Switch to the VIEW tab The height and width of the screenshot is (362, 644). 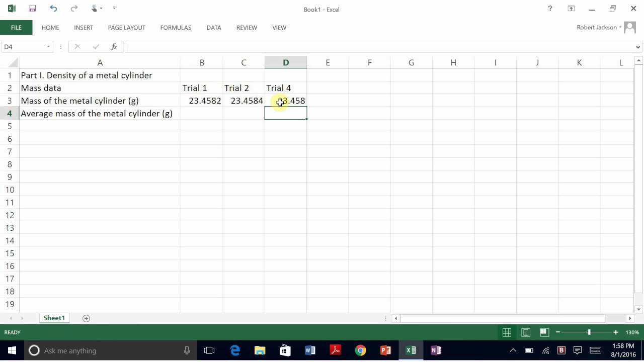tap(279, 28)
